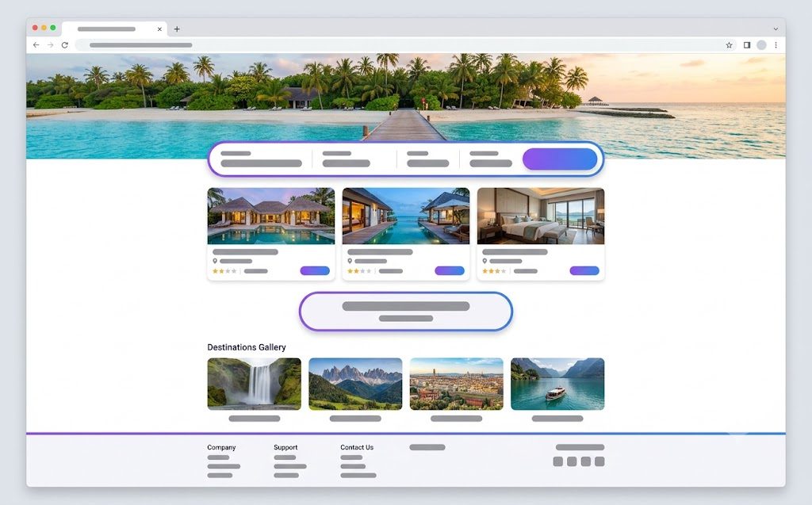Click the purple button on the bedroom card

tap(584, 271)
